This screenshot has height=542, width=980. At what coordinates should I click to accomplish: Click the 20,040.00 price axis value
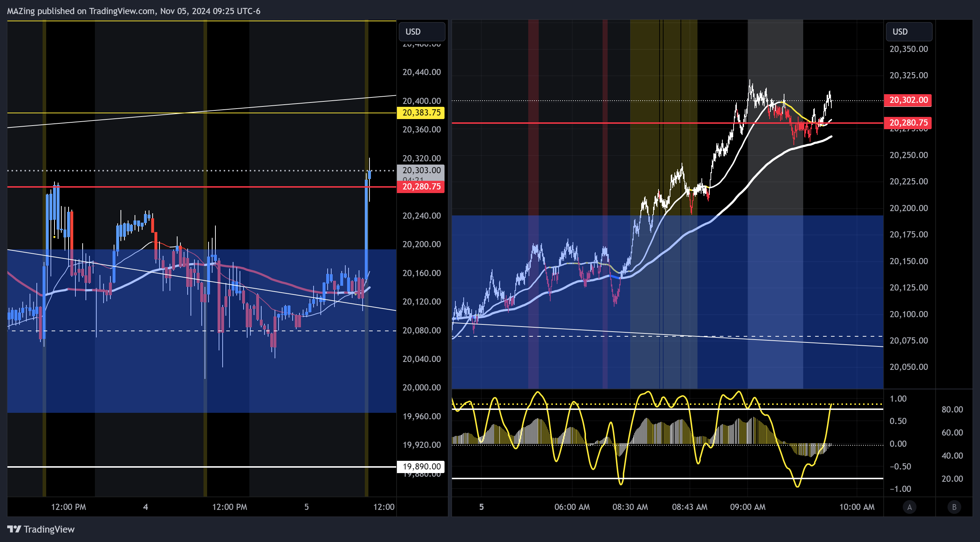(x=421, y=359)
